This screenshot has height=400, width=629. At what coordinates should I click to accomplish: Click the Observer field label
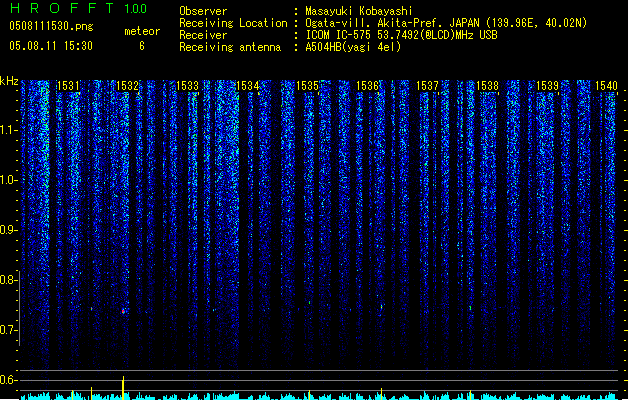[203, 11]
